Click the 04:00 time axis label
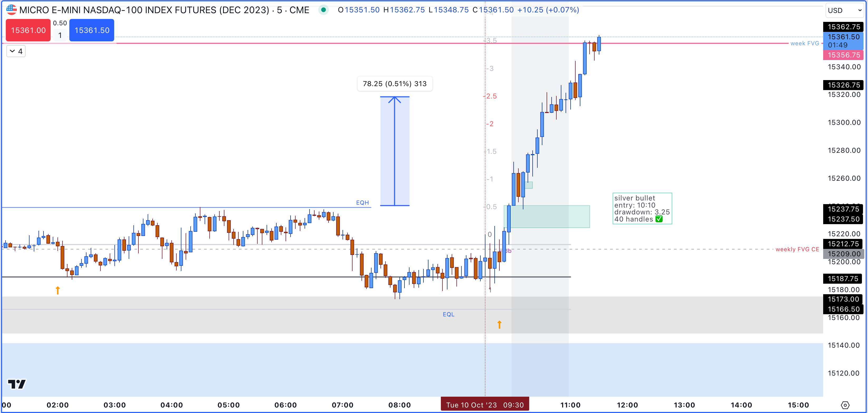The height and width of the screenshot is (413, 868). click(x=171, y=405)
